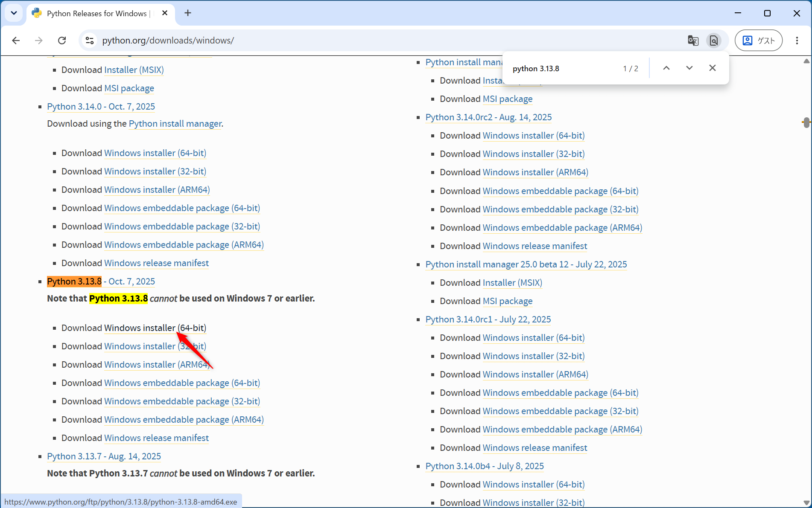This screenshot has width=812, height=508.
Task: Open the Python 3.14.0b4 - July 8, 2025 link
Action: pyautogui.click(x=485, y=466)
